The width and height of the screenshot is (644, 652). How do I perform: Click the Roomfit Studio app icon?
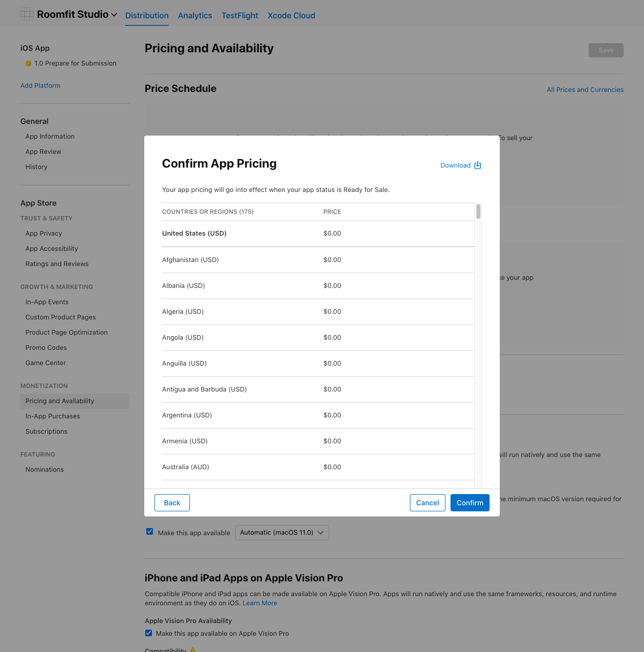(x=27, y=14)
